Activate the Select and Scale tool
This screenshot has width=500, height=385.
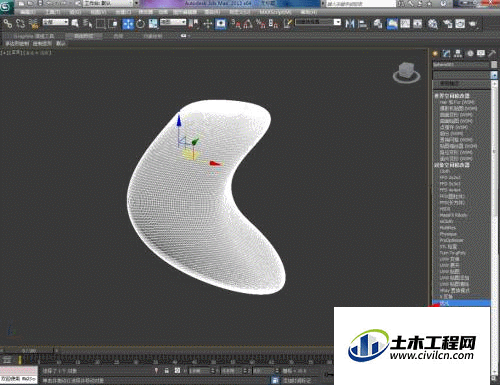click(x=153, y=24)
